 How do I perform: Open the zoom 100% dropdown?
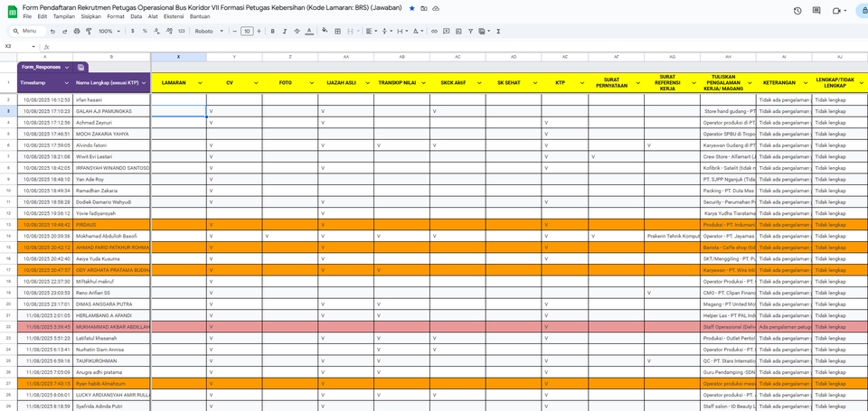tap(109, 32)
